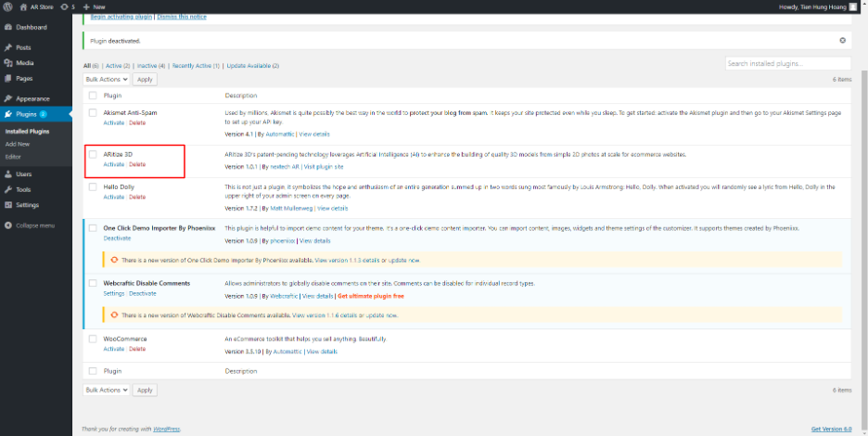This screenshot has width=868, height=436.
Task: Check the ARitize 3D plugin checkbox
Action: pos(93,155)
